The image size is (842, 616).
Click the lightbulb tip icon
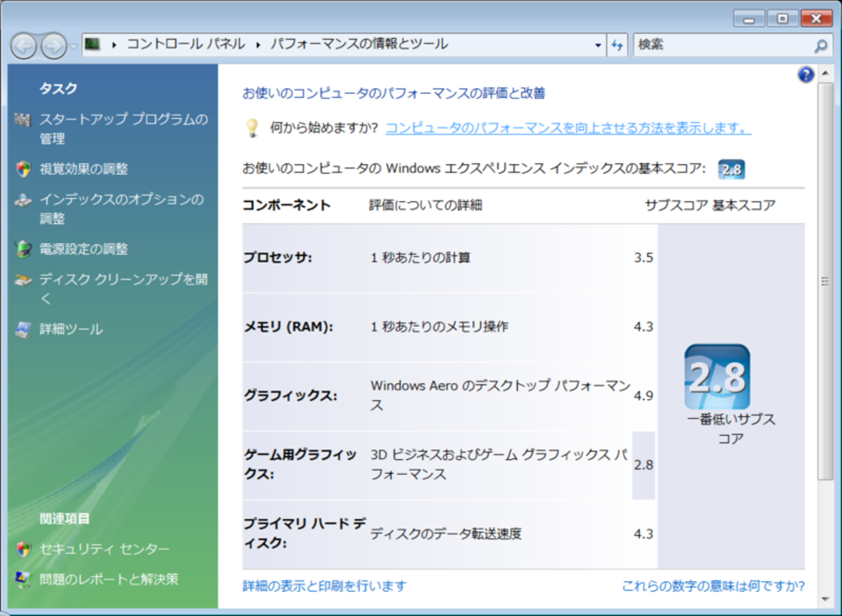253,128
